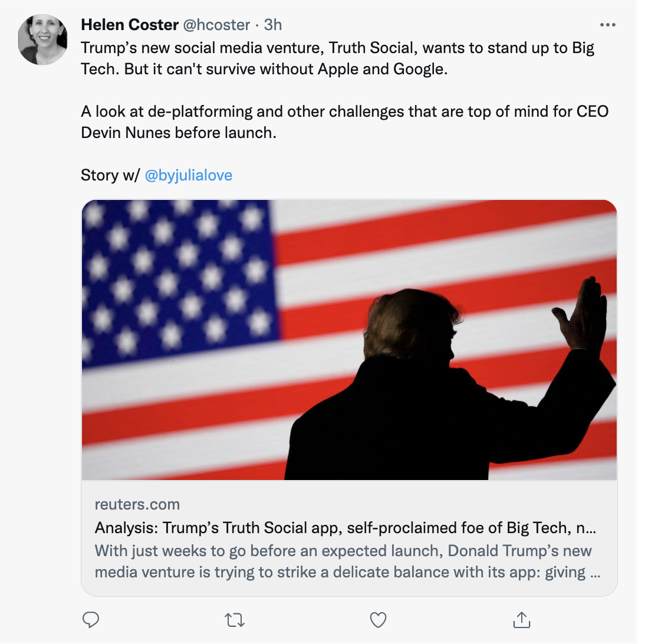Click the @hcoster handle
This screenshot has width=658, height=644.
pos(216,25)
